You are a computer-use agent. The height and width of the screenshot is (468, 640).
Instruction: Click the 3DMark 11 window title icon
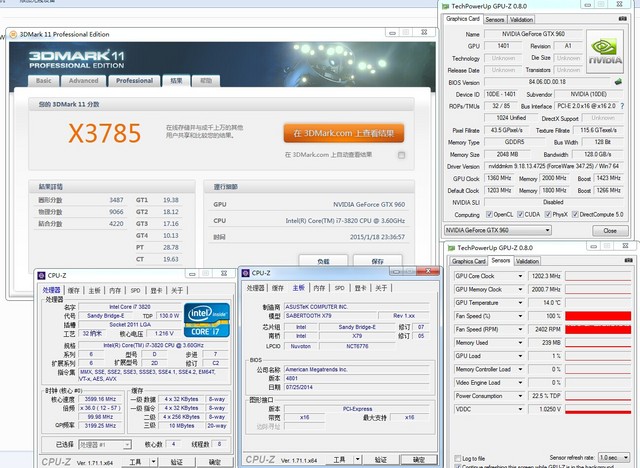(x=13, y=34)
